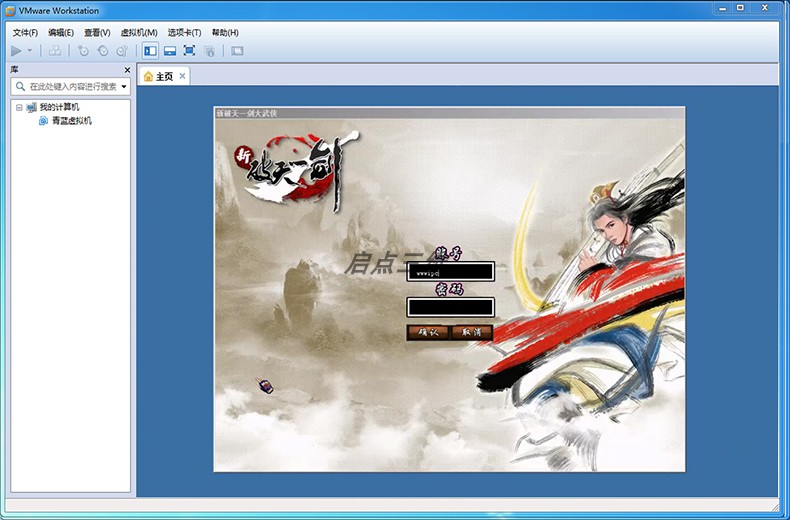Click the revert to snapshot icon

[x=103, y=51]
